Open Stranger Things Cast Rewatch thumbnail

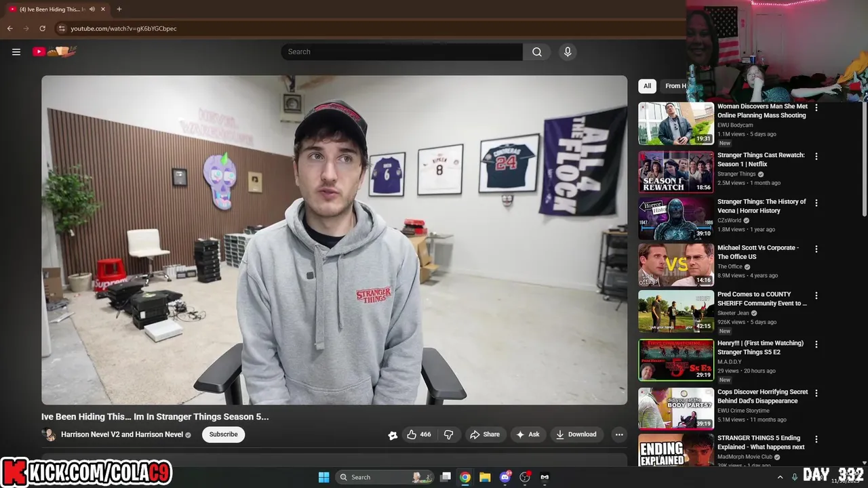click(676, 172)
